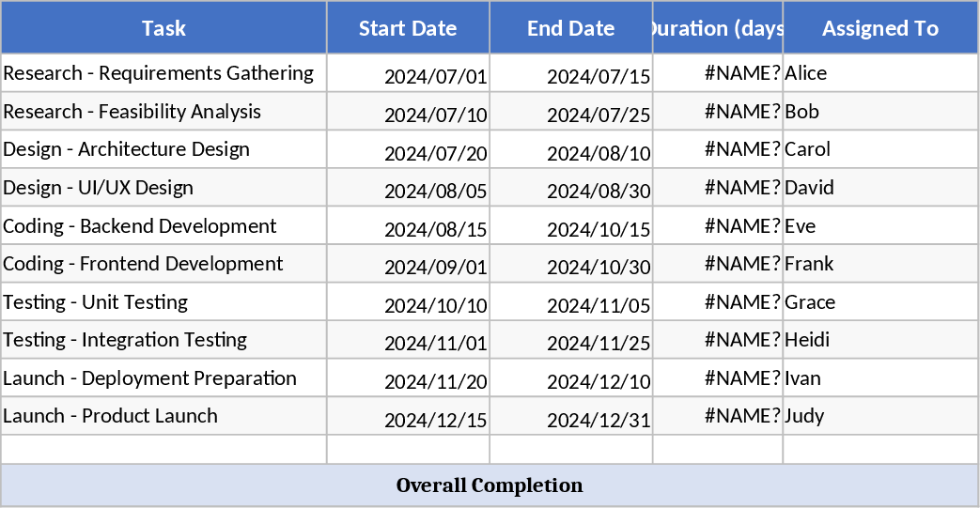Click the Testing - Integration Testing cell
The width and height of the screenshot is (980, 508).
(163, 340)
